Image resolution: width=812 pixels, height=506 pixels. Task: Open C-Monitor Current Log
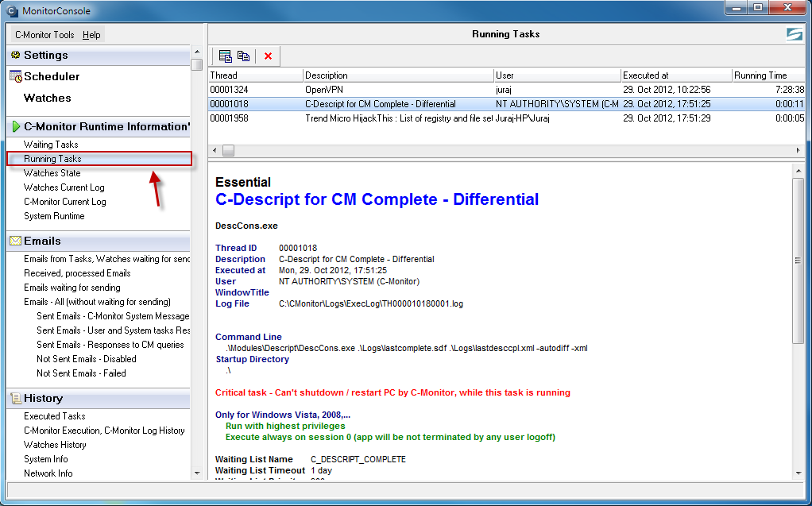pyautogui.click(x=64, y=202)
